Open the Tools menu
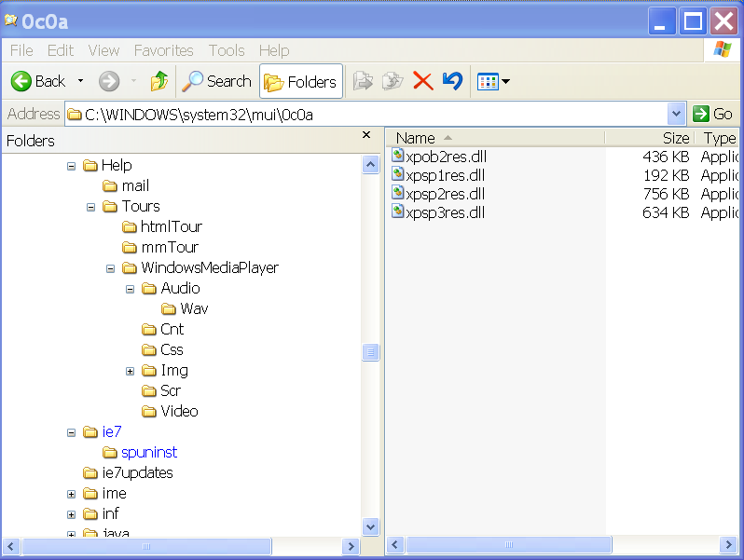744x560 pixels. pyautogui.click(x=227, y=50)
